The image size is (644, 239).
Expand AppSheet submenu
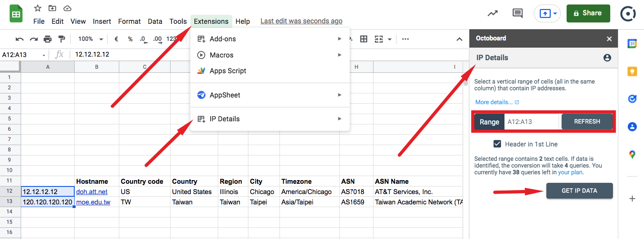pos(270,95)
